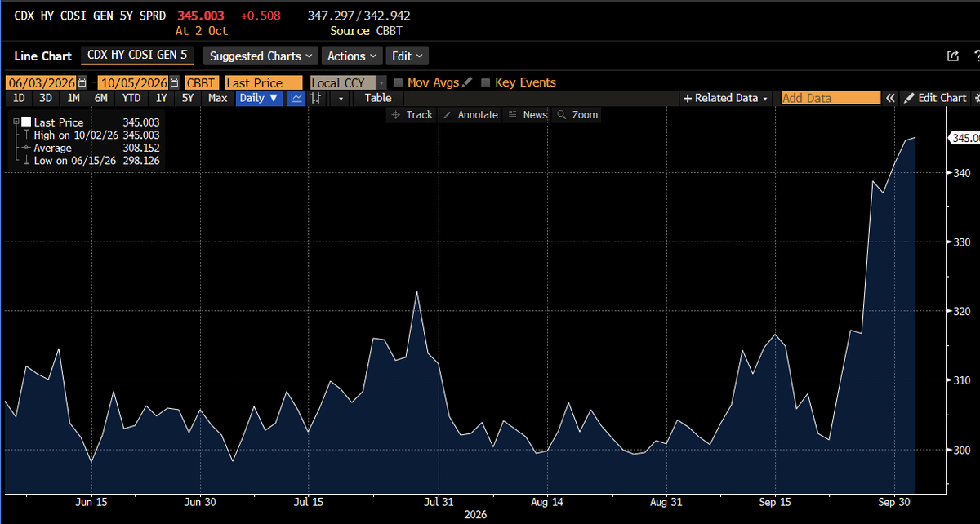Viewport: 980px width, 524px height.
Task: Open the help question mark icon
Action: point(976,56)
